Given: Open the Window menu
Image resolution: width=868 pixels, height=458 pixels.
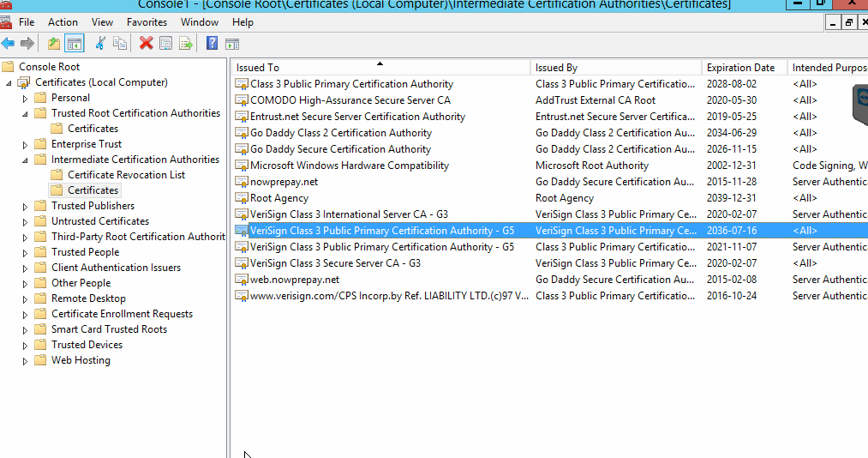Looking at the screenshot, I should tap(200, 22).
